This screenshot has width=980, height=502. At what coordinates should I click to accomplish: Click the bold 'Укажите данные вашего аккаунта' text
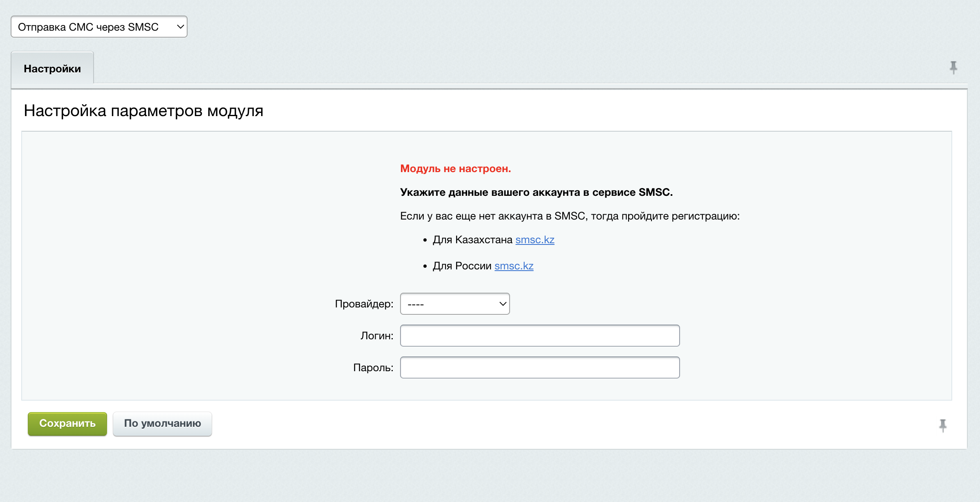(536, 192)
